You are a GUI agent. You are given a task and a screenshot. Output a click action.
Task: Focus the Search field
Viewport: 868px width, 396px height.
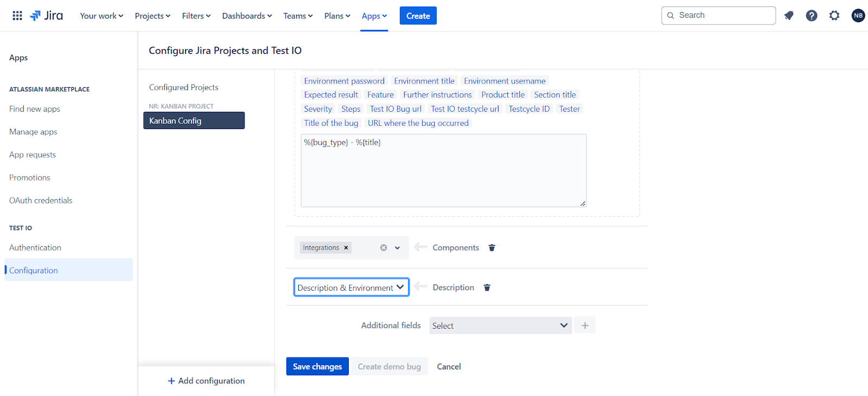[x=718, y=15]
